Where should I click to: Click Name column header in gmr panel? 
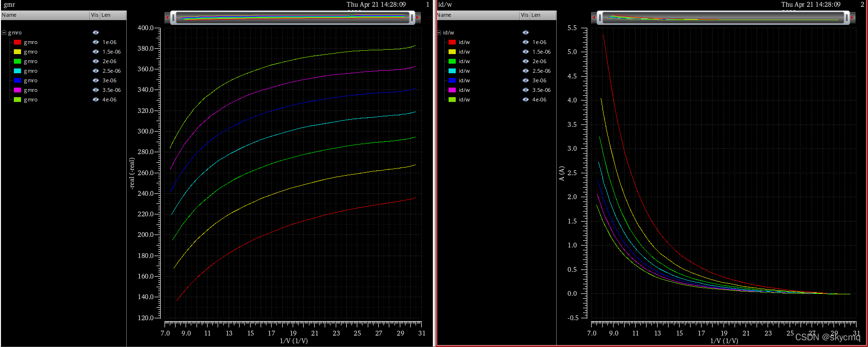pos(45,15)
